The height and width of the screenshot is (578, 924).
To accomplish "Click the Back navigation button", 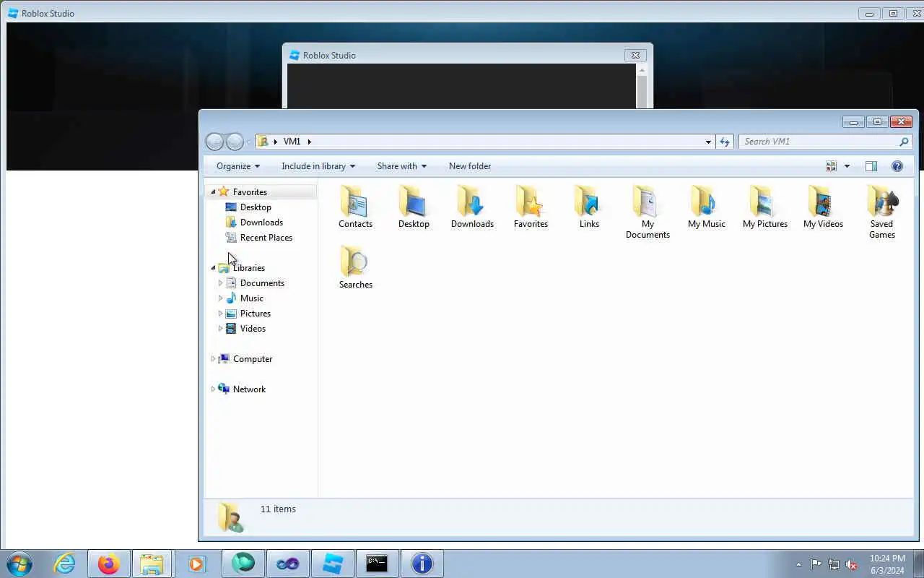I will [214, 142].
